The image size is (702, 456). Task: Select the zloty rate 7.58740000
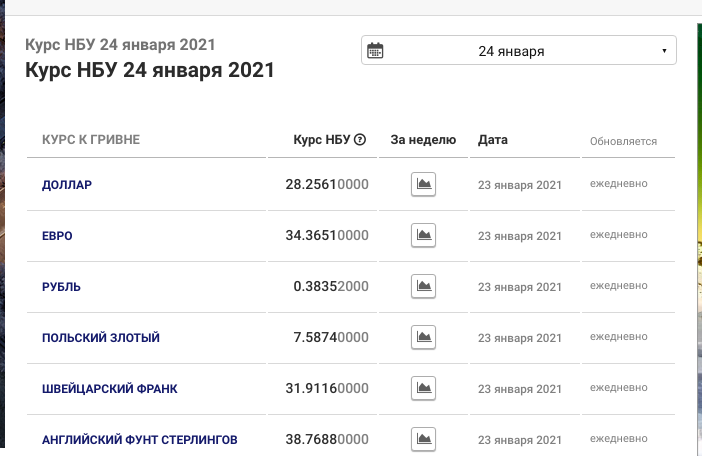(331, 337)
